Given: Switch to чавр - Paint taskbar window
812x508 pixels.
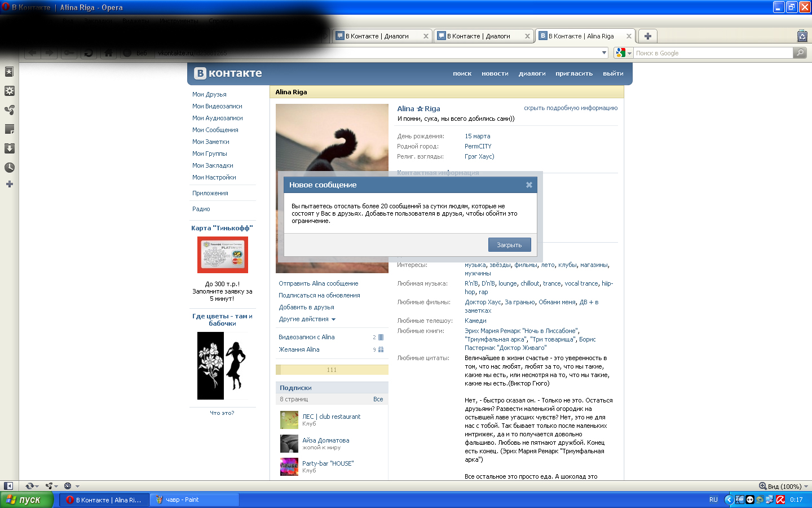Looking at the screenshot, I should 195,500.
